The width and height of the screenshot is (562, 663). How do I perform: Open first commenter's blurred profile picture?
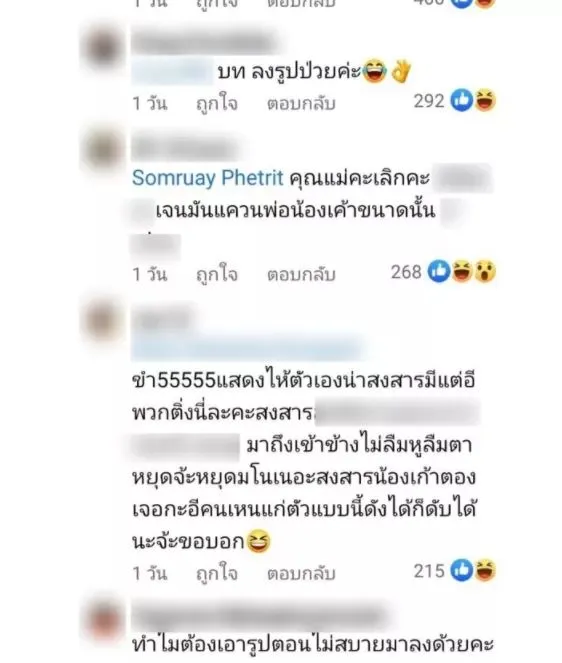[x=102, y=47]
